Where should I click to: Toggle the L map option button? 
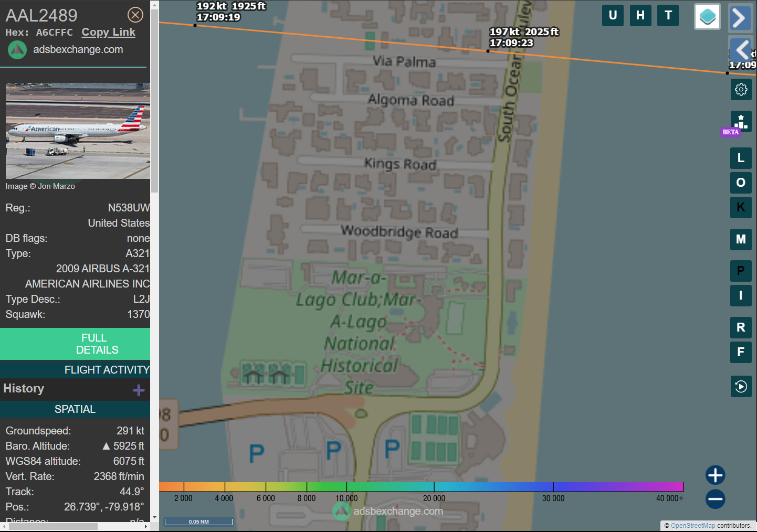point(741,158)
